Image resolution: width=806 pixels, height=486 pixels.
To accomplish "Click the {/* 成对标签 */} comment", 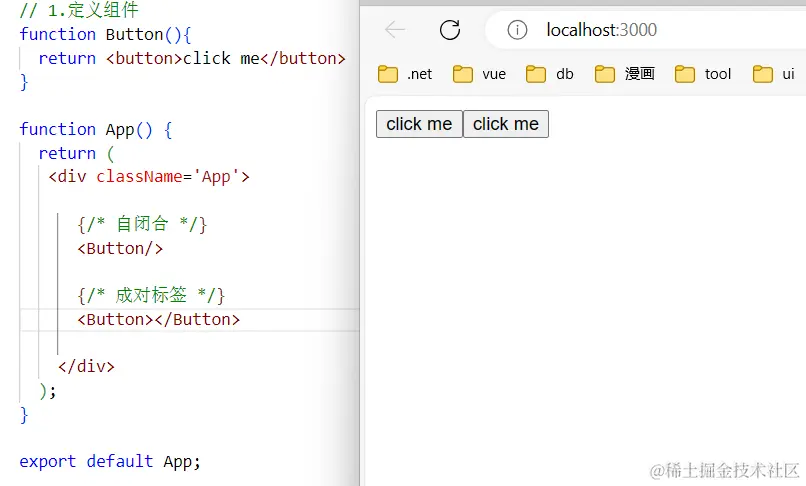I will 151,295.
